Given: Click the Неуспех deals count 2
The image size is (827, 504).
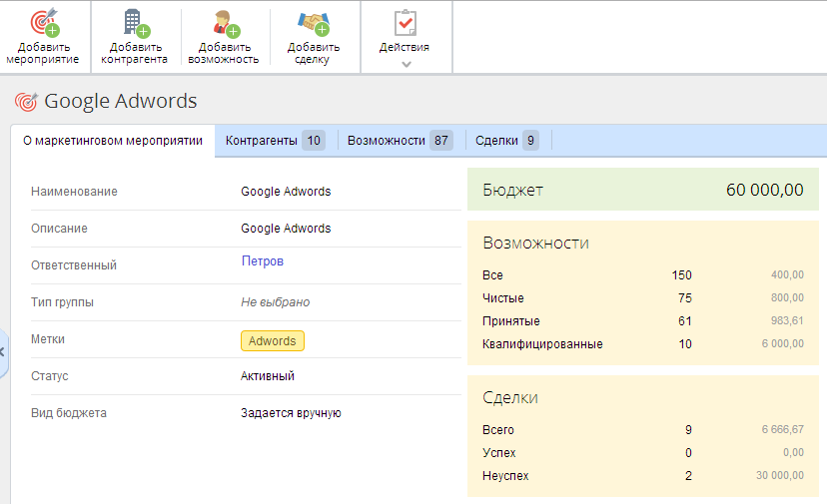Looking at the screenshot, I should (x=688, y=476).
